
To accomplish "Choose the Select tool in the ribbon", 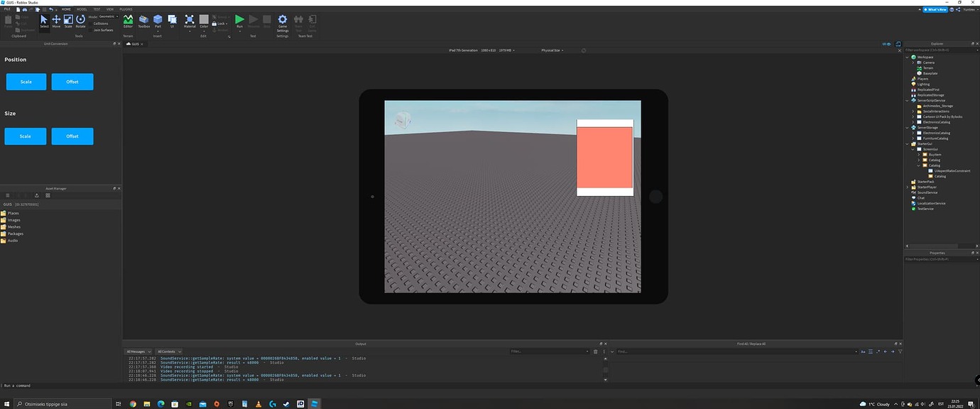I will pos(44,21).
